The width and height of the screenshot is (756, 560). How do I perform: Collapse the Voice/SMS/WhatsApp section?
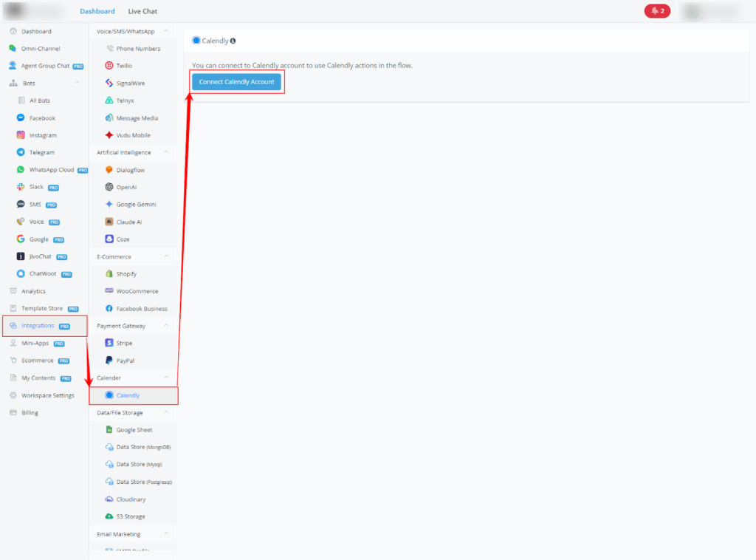(165, 31)
